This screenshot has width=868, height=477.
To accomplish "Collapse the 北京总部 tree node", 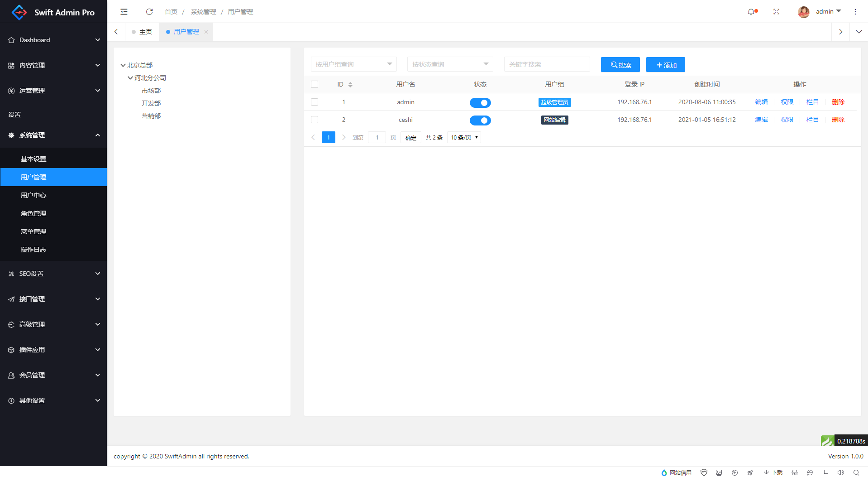I will tap(123, 65).
